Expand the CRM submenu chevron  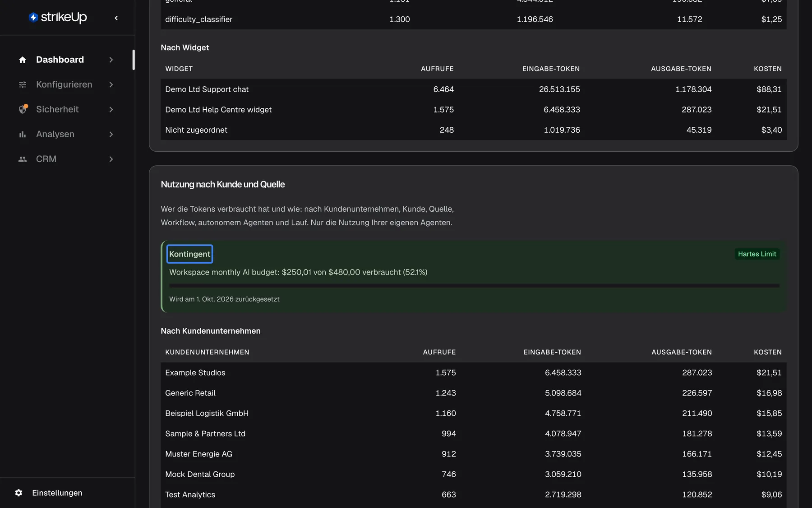pos(111,159)
